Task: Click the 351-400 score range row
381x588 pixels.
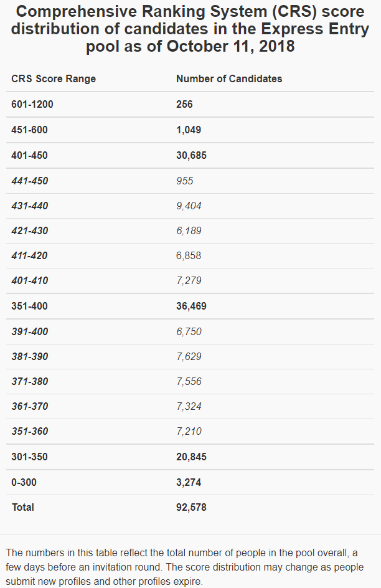Action: (29, 306)
